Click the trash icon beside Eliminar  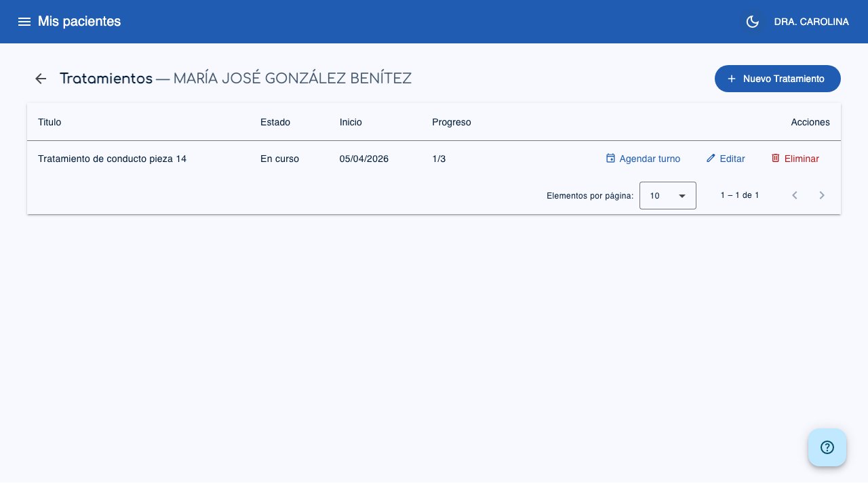coord(776,158)
